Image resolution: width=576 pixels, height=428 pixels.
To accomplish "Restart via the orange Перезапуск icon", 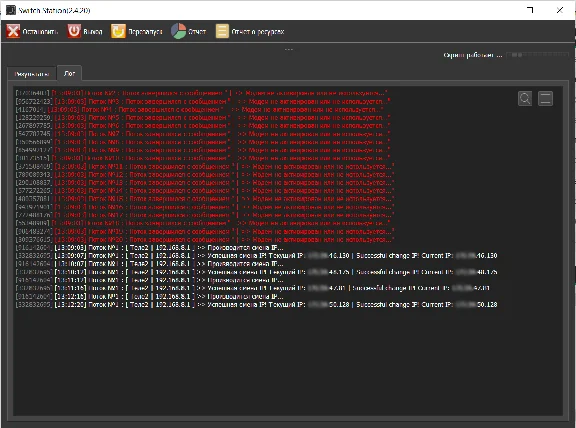I will point(118,31).
